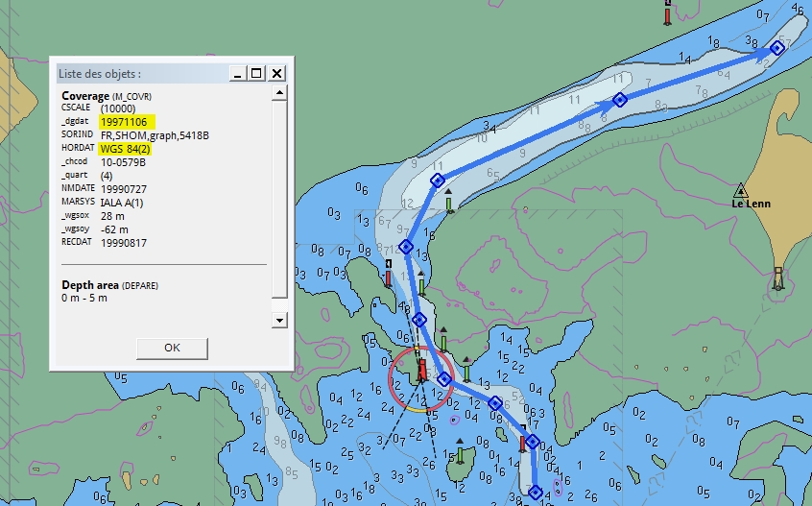Maximize the Liste des objets window
Screen dimensions: 812x506
pos(256,73)
